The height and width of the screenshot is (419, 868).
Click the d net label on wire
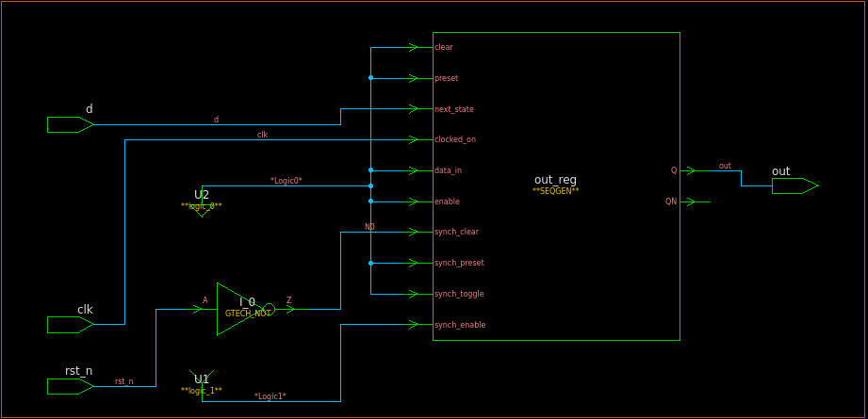(217, 120)
